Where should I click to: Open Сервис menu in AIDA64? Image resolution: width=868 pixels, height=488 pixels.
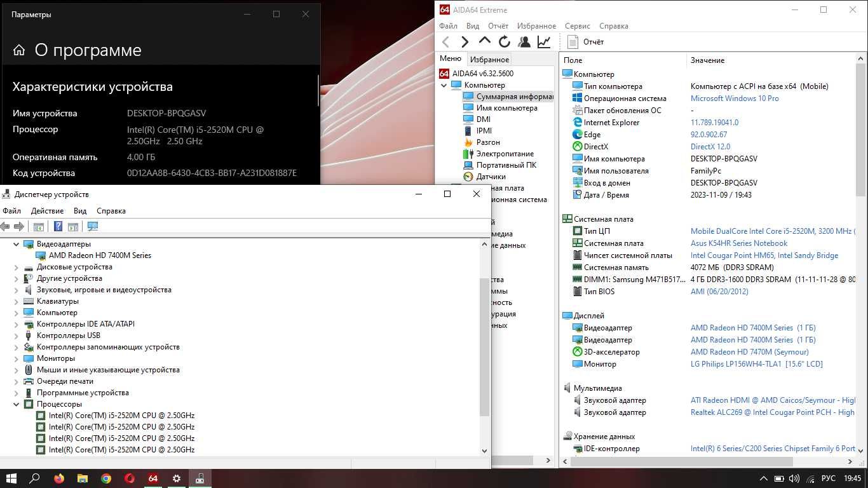577,26
